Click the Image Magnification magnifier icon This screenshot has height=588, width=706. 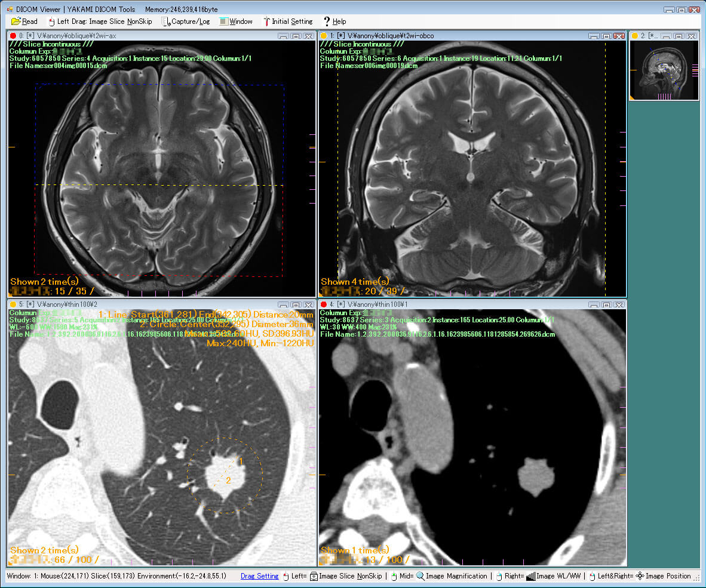tap(420, 576)
